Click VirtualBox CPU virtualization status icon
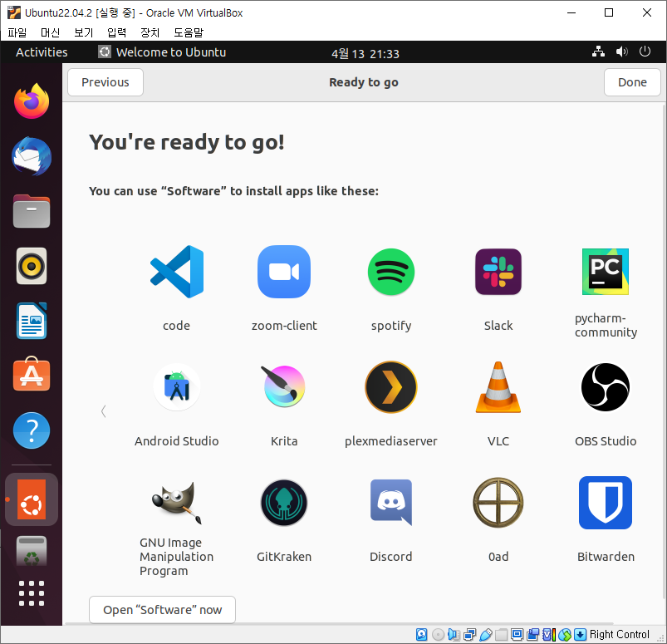Image resolution: width=667 pixels, height=644 pixels. pos(549,635)
